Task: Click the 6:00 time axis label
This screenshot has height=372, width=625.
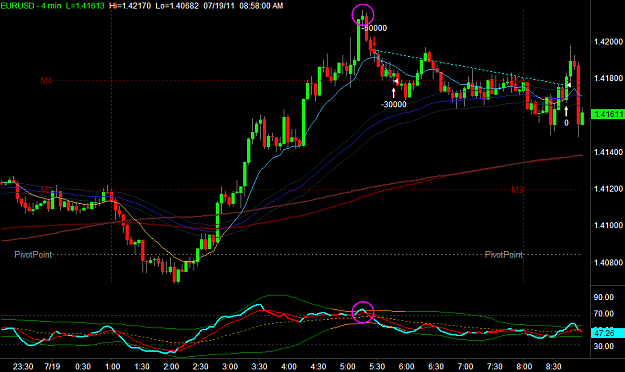Action: tap(407, 366)
